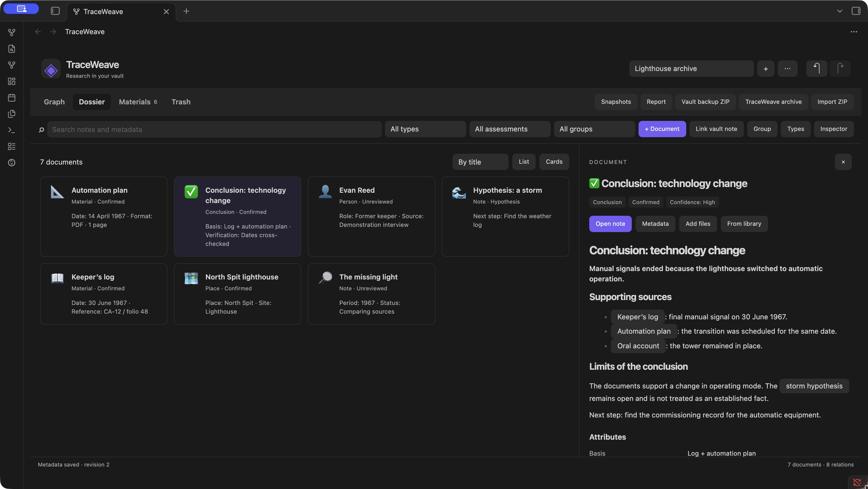The width and height of the screenshot is (868, 489).
Task: Follow the storm hypothesis link
Action: click(814, 386)
